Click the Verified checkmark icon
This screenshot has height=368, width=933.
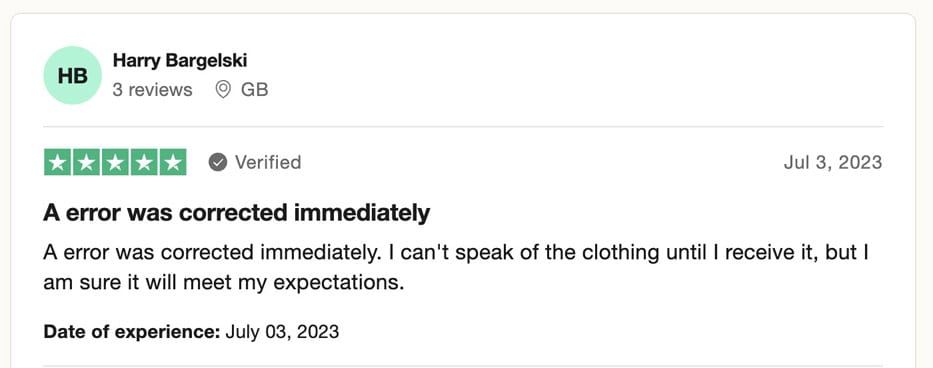tap(218, 162)
